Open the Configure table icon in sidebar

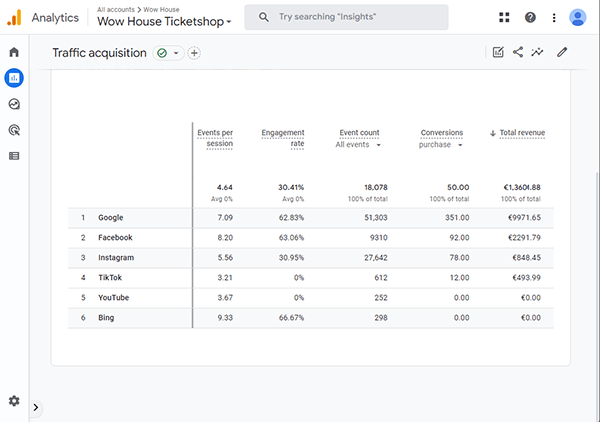pyautogui.click(x=14, y=155)
